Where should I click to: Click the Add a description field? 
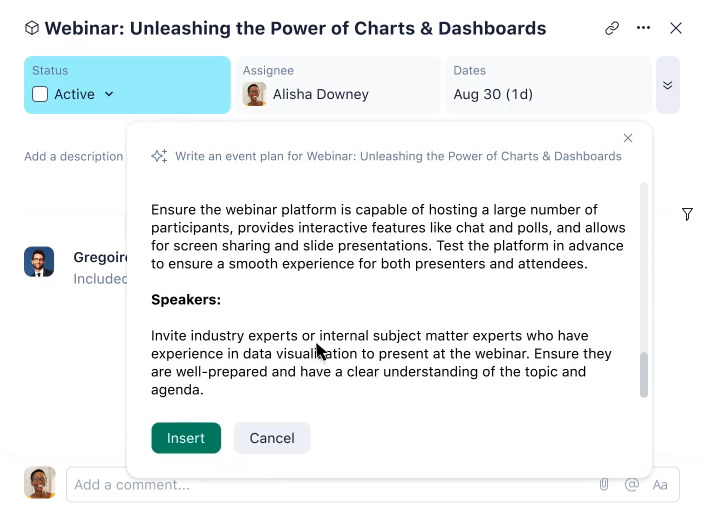74,156
